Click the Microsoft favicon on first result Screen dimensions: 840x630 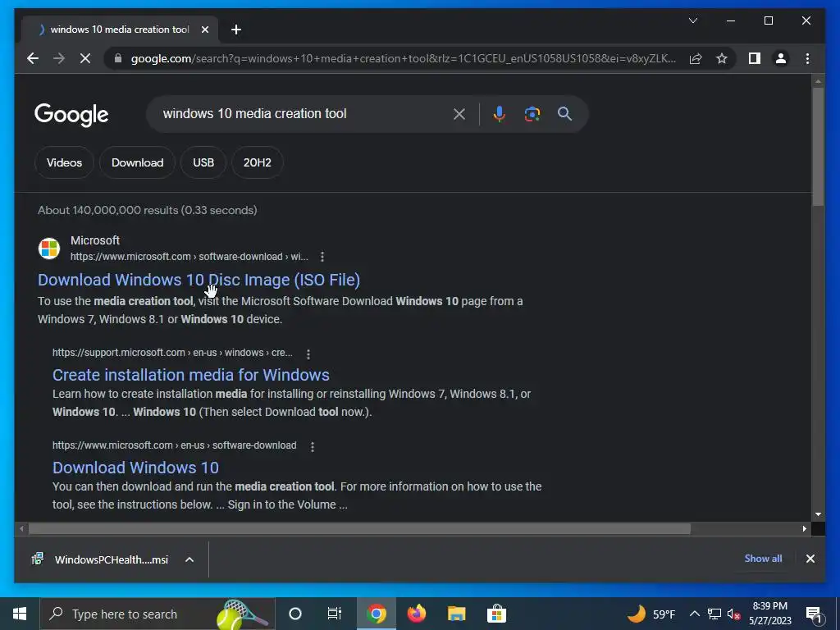tap(49, 249)
